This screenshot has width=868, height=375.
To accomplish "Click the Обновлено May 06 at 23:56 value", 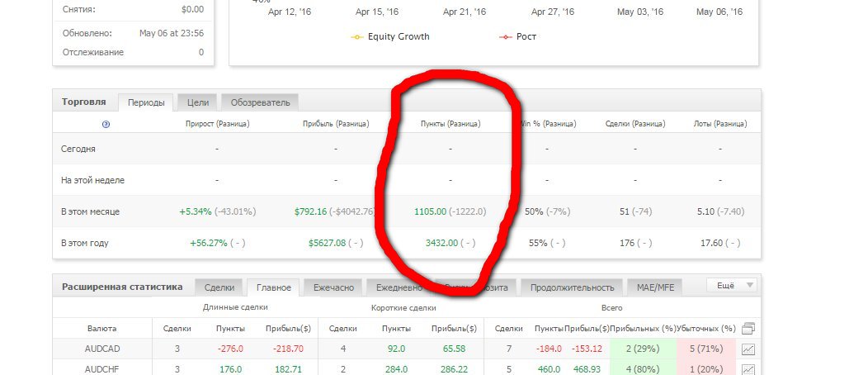I will point(172,33).
